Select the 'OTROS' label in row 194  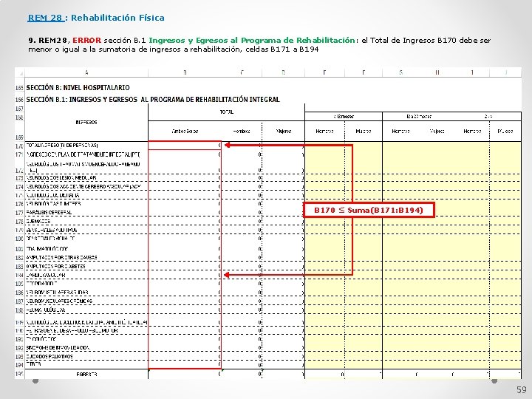pos(33,364)
